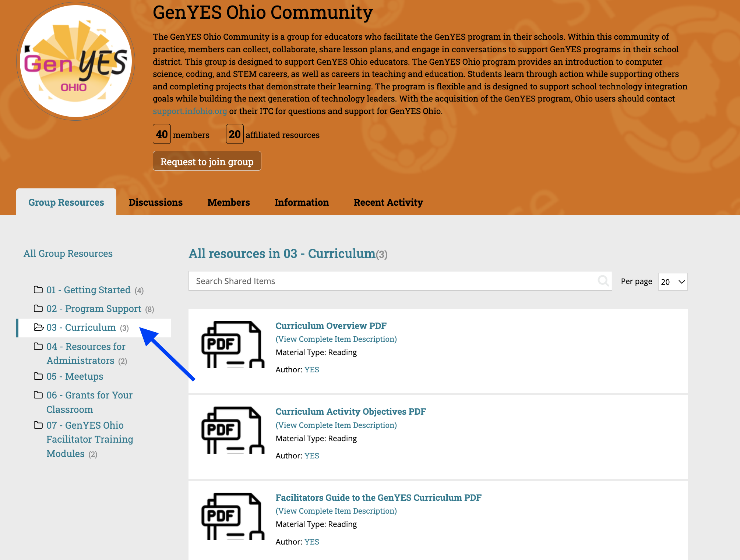Click the 40 members count badge
The width and height of the screenshot is (740, 560).
click(162, 134)
